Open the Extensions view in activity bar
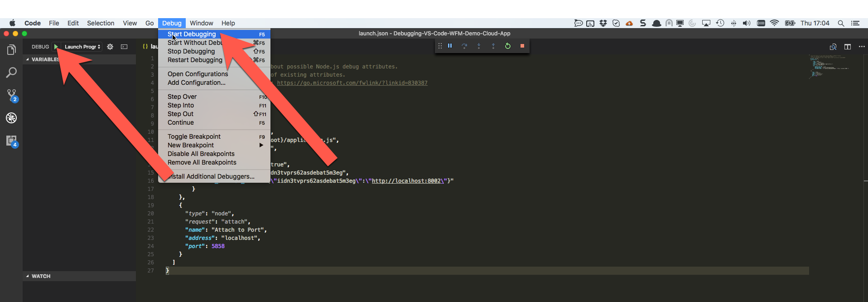Image resolution: width=868 pixels, height=302 pixels. (x=11, y=141)
